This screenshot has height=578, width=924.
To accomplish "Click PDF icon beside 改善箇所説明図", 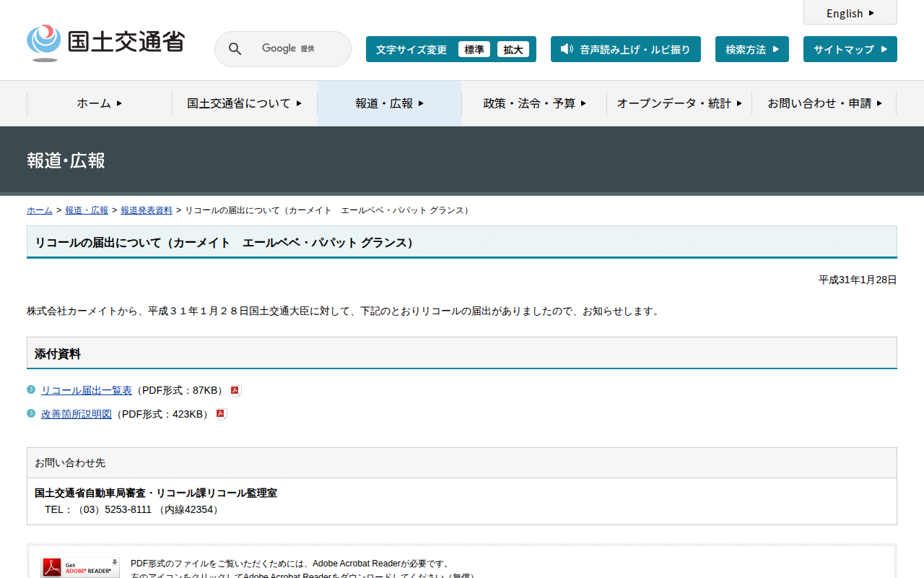I will [221, 415].
